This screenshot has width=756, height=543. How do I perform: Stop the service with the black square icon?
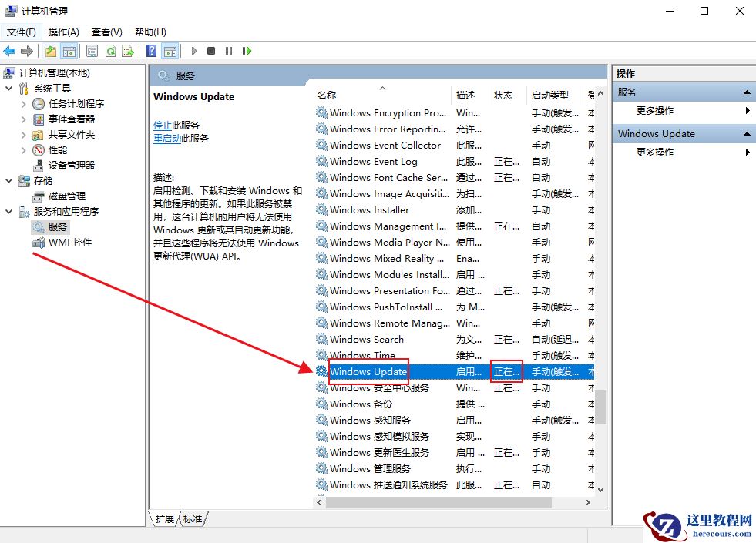click(x=210, y=51)
